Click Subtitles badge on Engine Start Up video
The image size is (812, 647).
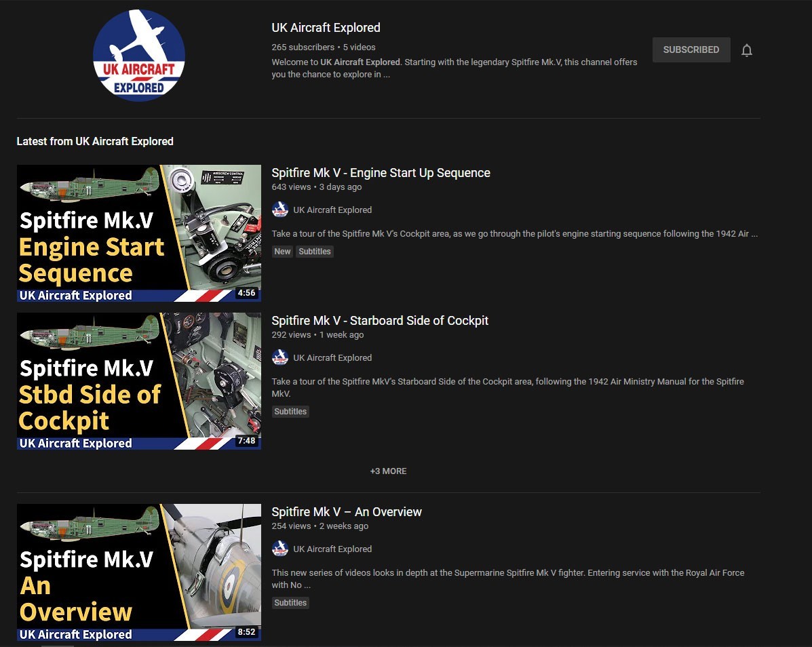pos(314,252)
